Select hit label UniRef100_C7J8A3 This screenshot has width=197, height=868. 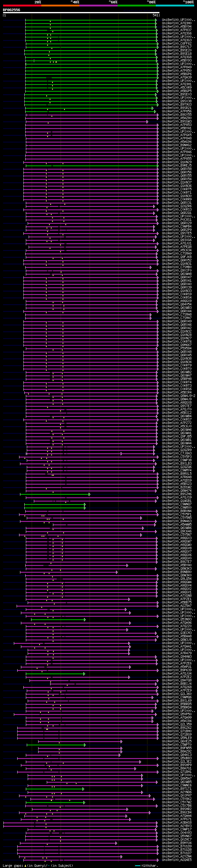[x=177, y=454]
